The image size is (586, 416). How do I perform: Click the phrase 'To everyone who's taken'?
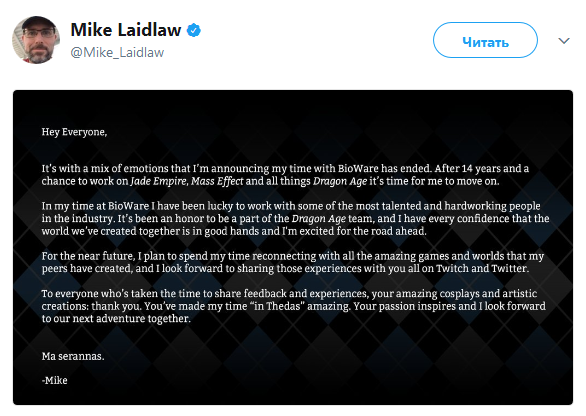[x=100, y=293]
